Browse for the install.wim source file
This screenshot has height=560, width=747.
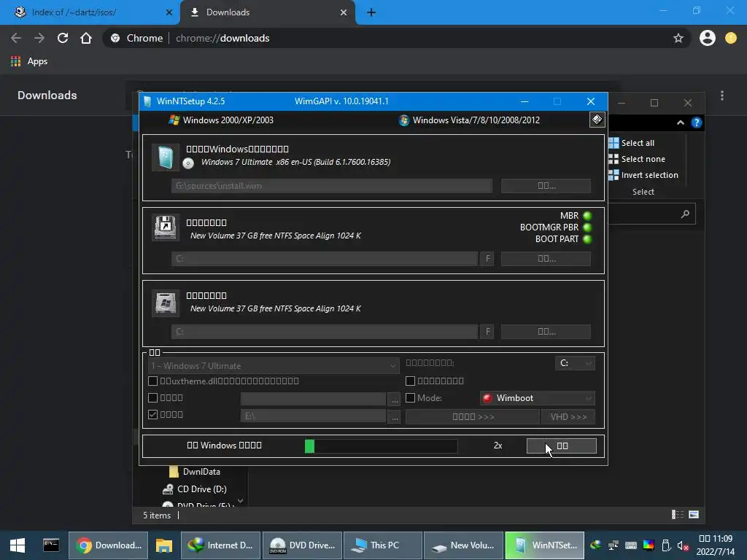tap(546, 186)
